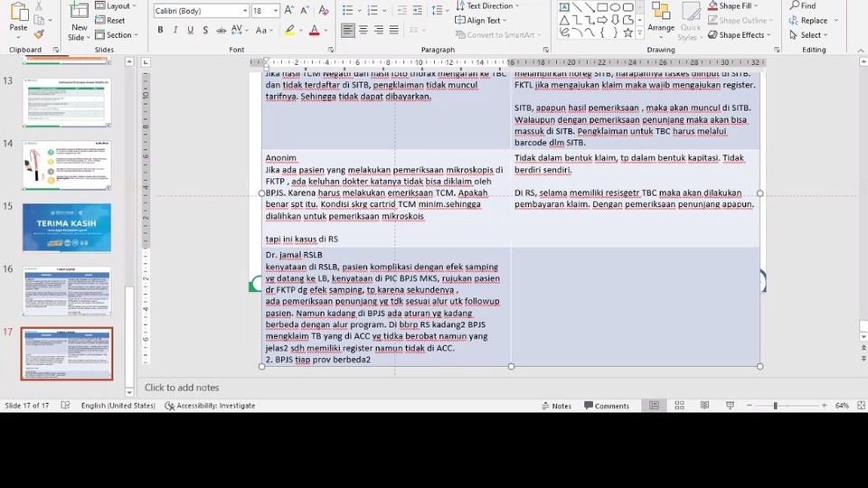
Task: Click the zoom in plus icon
Action: [825, 406]
